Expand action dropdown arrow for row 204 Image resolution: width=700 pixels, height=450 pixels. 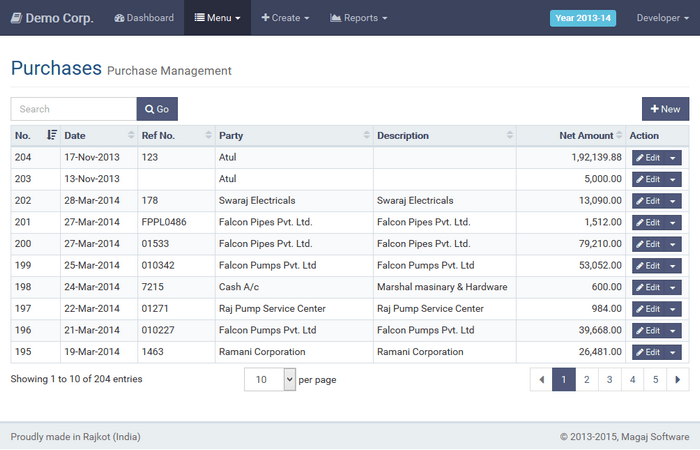[x=673, y=157]
